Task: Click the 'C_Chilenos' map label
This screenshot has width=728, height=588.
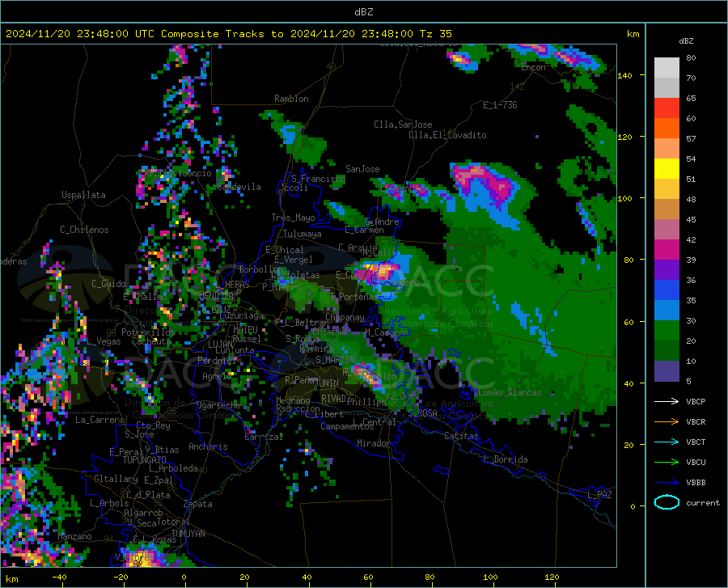Action: click(x=84, y=230)
